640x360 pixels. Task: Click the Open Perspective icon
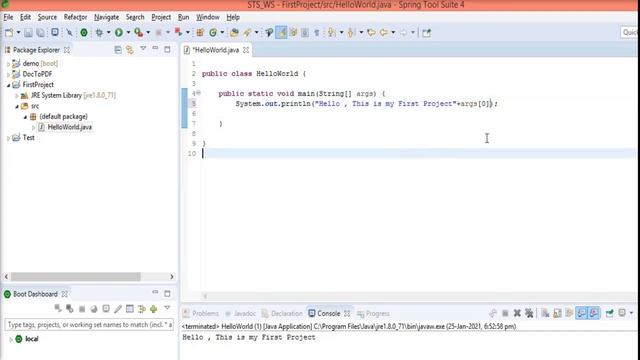427,33
